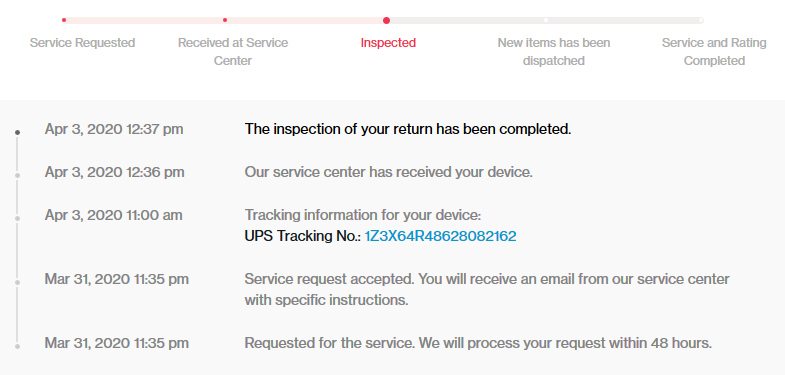The height and width of the screenshot is (375, 785).
Task: Click the New items dispatched progress dot
Action: click(546, 21)
